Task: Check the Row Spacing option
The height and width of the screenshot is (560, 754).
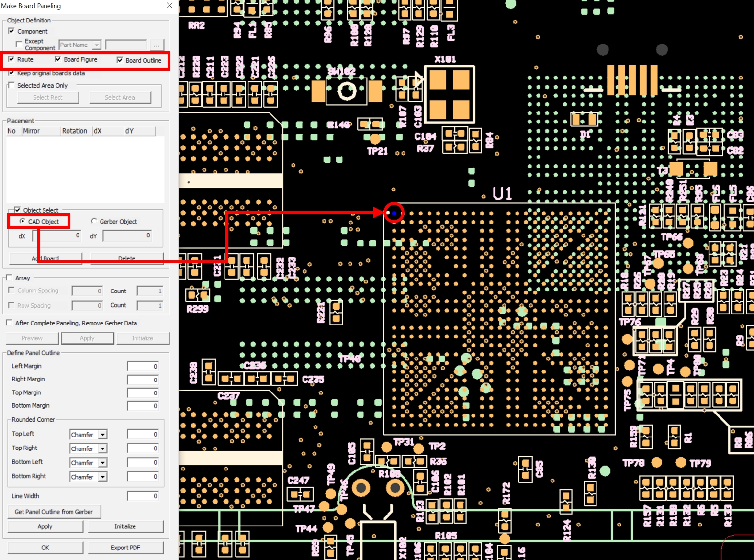Action: pos(11,305)
